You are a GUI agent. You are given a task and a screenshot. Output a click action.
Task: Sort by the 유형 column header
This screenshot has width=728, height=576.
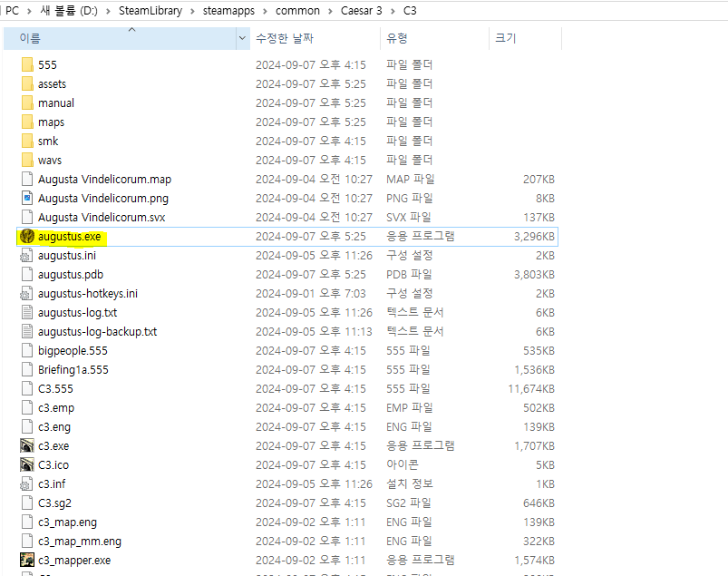(x=434, y=38)
